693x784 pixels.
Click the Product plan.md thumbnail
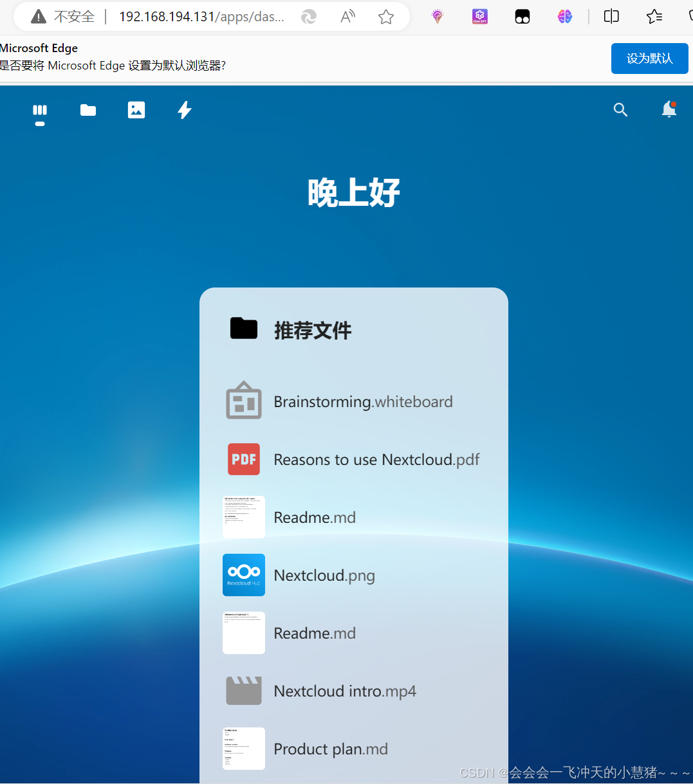(x=244, y=749)
